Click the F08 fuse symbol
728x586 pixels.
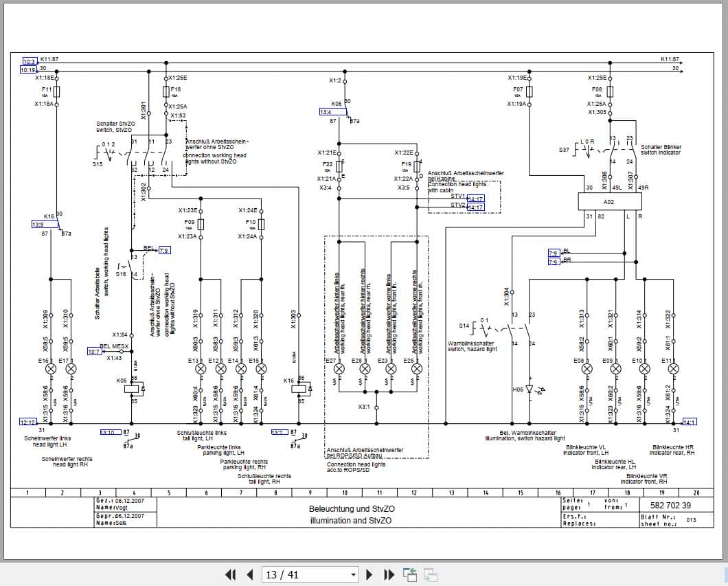coord(610,91)
